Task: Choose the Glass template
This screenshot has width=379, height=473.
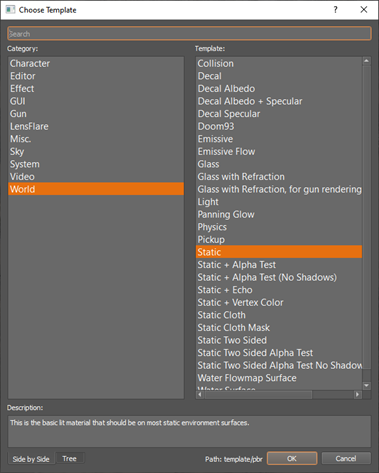Action: coord(279,164)
